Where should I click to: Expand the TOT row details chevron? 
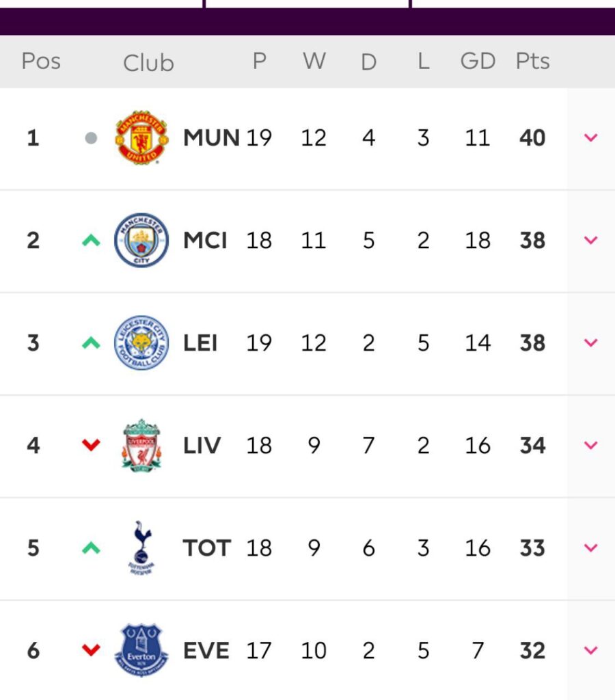(x=590, y=548)
